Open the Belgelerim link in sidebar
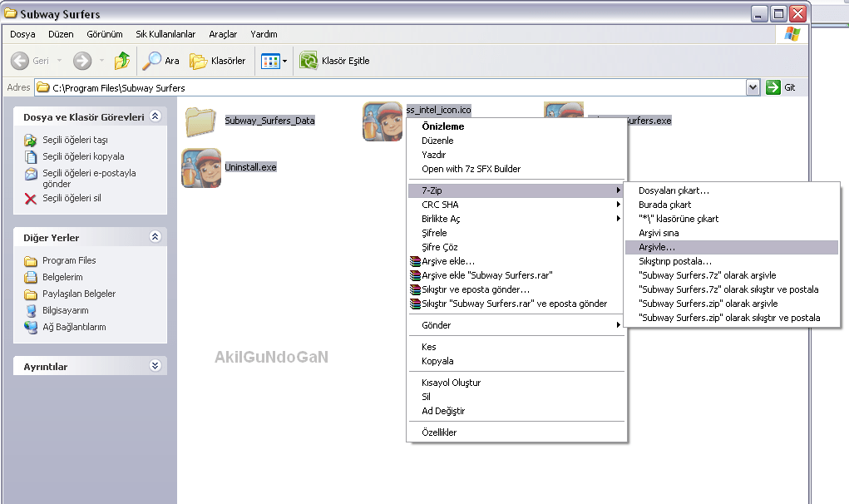Screen dimensions: 849x504 pos(62,277)
